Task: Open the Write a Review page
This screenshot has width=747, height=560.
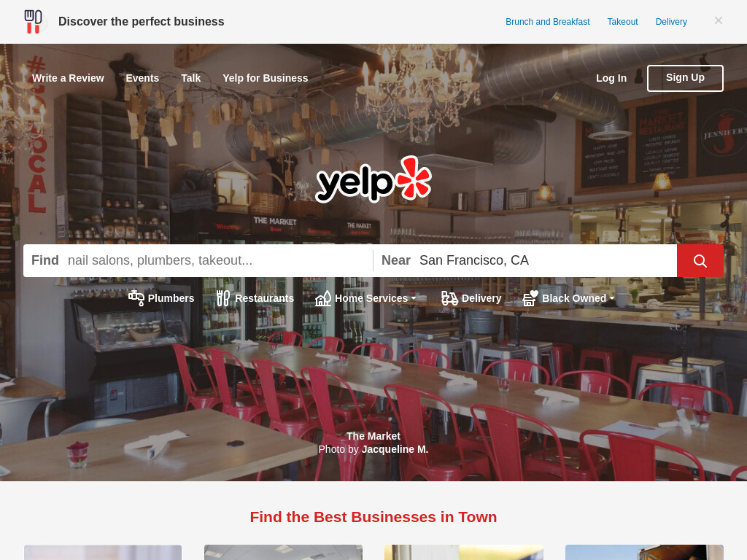Action: 68,78
